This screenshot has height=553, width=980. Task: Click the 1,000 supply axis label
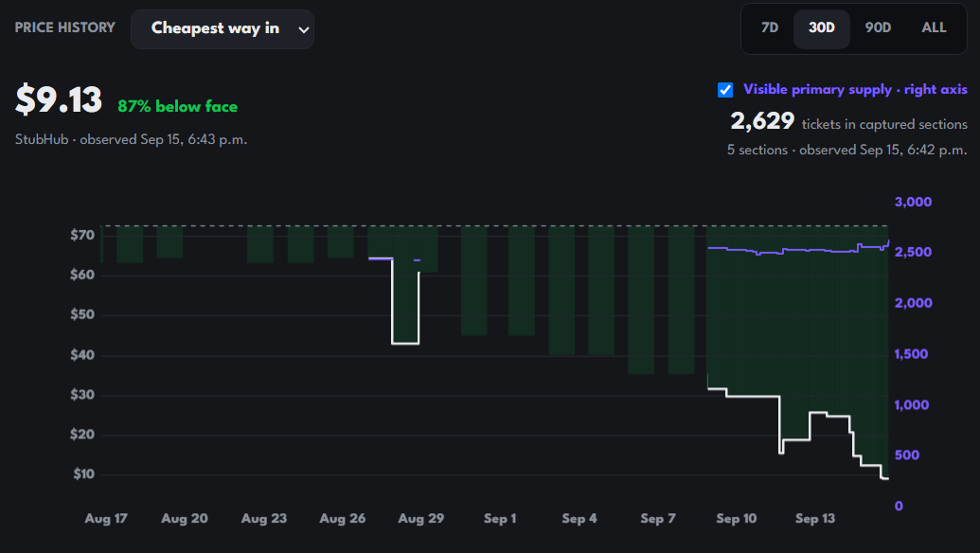[x=911, y=405]
